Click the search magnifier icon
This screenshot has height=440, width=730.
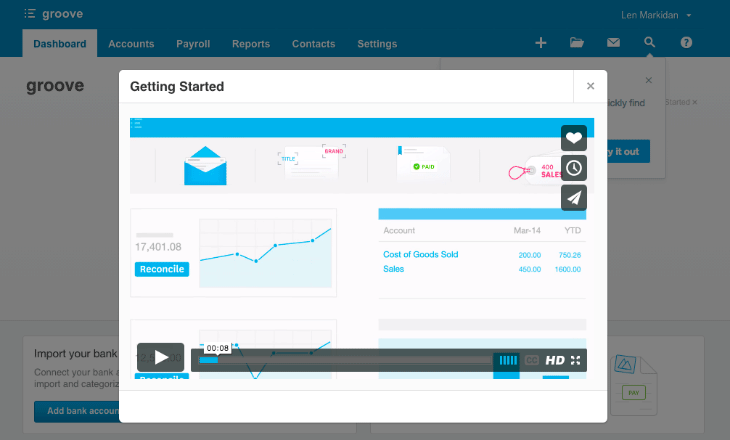coord(650,43)
